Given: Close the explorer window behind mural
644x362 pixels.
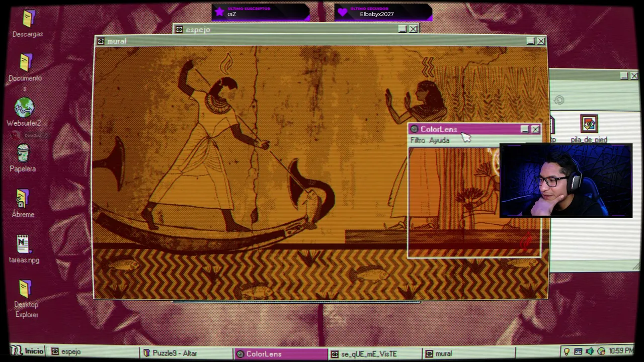Looking at the screenshot, I should (634, 76).
